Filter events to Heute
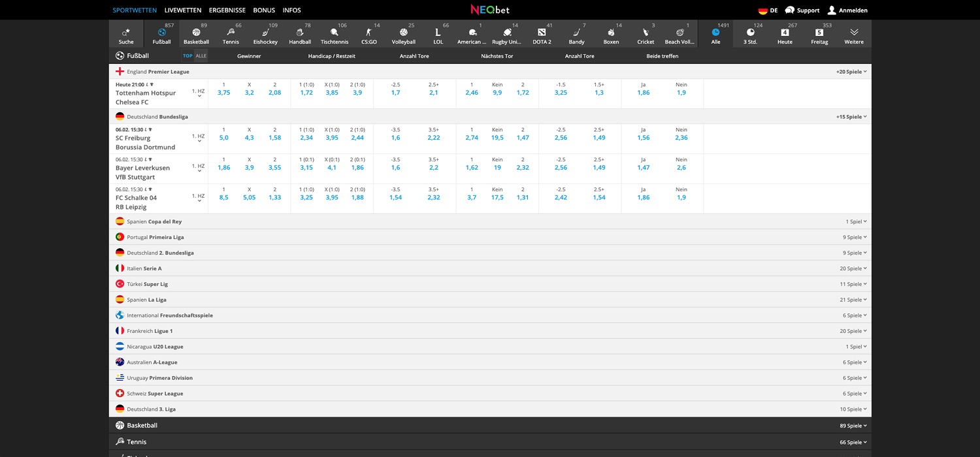The height and width of the screenshot is (457, 980). click(785, 34)
